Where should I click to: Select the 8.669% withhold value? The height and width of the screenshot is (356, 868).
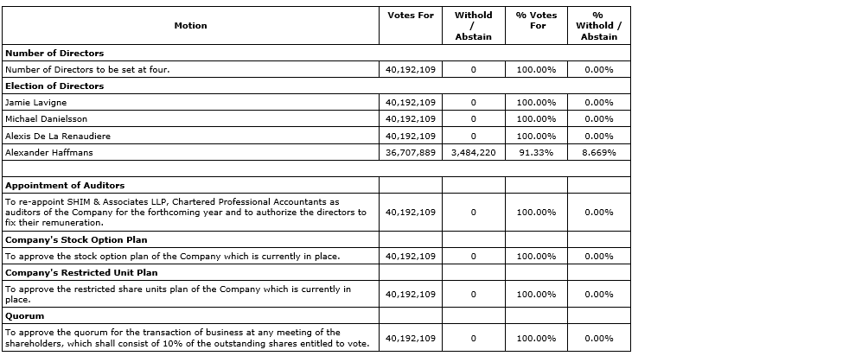[x=599, y=153]
